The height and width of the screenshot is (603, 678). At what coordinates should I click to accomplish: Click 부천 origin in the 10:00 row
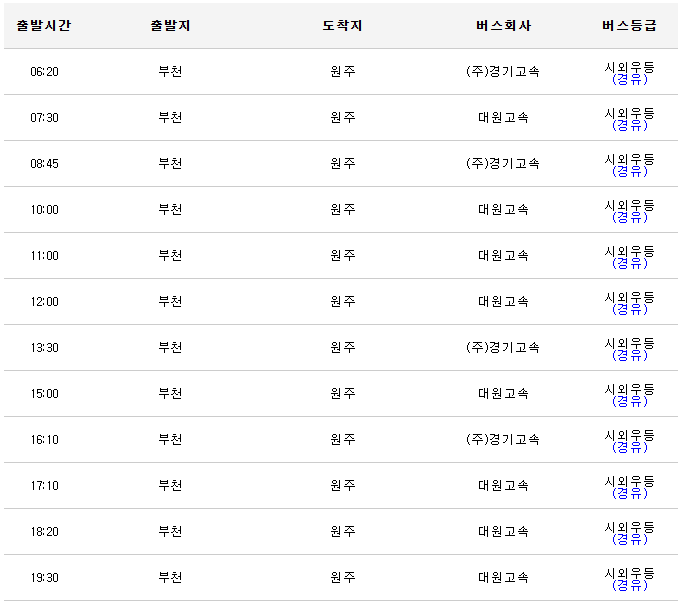[x=170, y=210]
